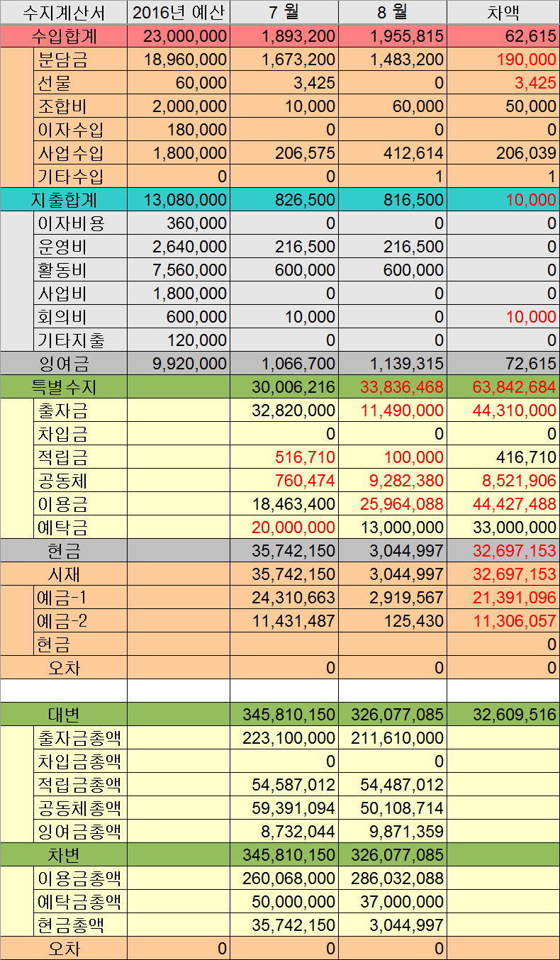The width and height of the screenshot is (560, 960).
Task: Select the 차액 column header
Action: tap(503, 12)
